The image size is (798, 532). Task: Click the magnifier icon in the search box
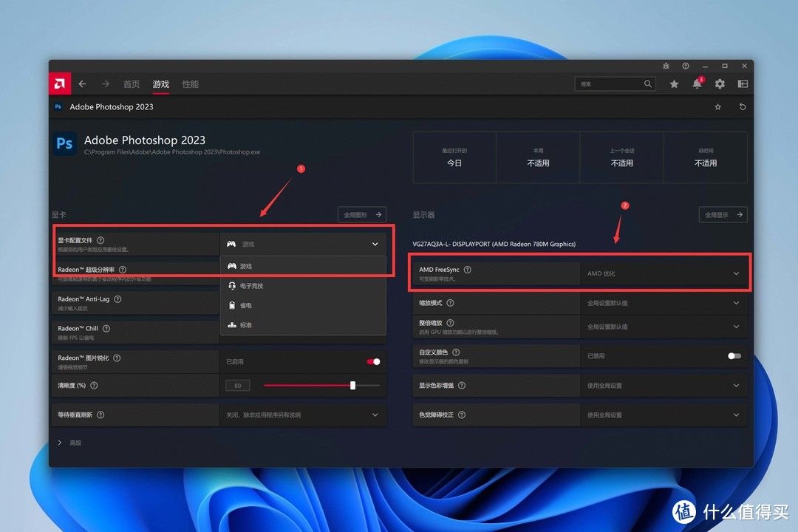[x=647, y=83]
